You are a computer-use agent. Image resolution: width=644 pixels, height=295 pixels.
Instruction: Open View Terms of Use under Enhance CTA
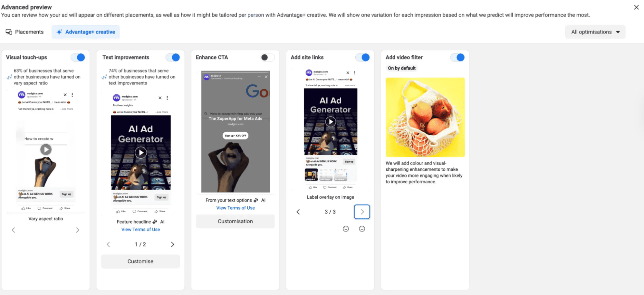tap(235, 208)
